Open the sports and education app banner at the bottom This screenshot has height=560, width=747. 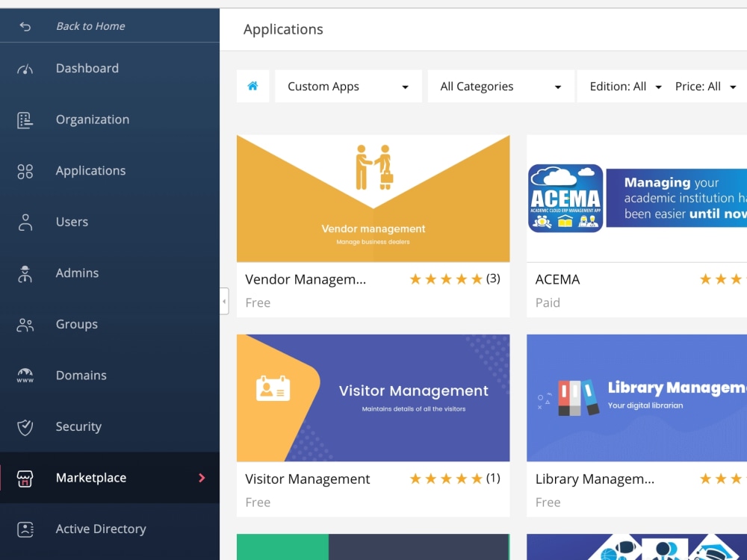(637, 547)
